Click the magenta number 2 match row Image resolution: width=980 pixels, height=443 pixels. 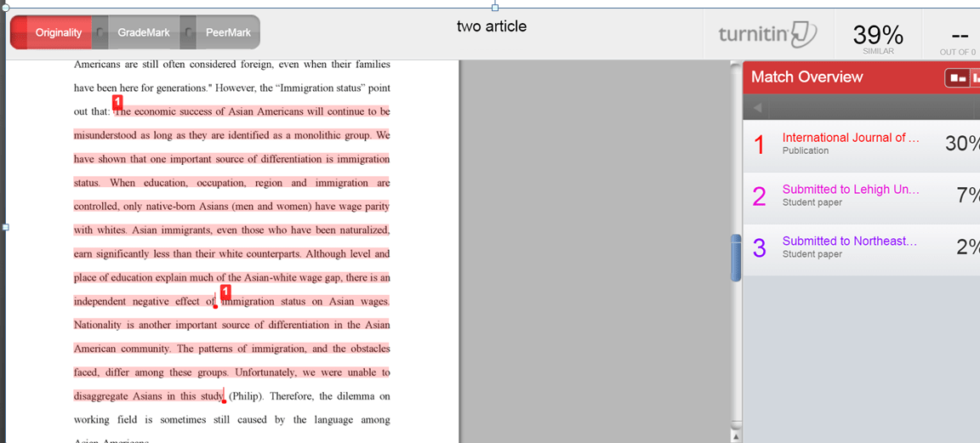coord(861,197)
